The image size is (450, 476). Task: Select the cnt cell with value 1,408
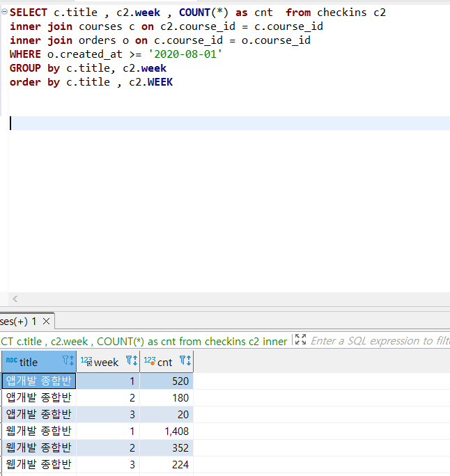click(166, 431)
